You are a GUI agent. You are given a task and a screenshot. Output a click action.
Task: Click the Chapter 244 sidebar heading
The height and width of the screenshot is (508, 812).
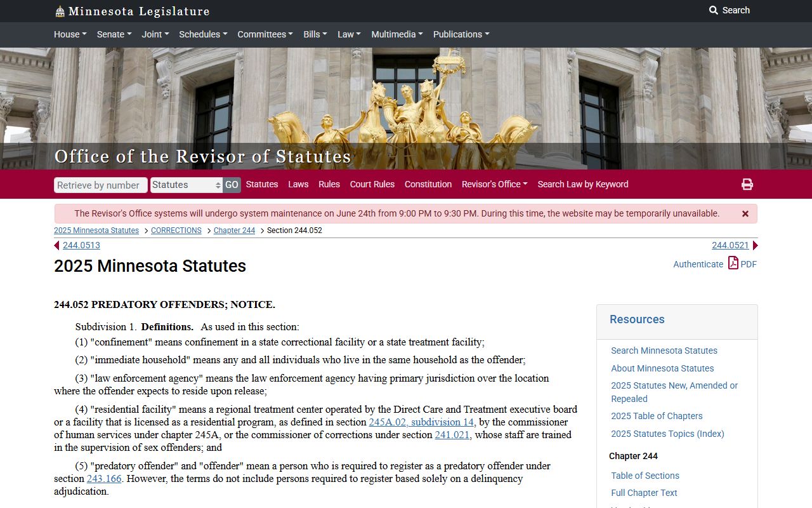(633, 456)
